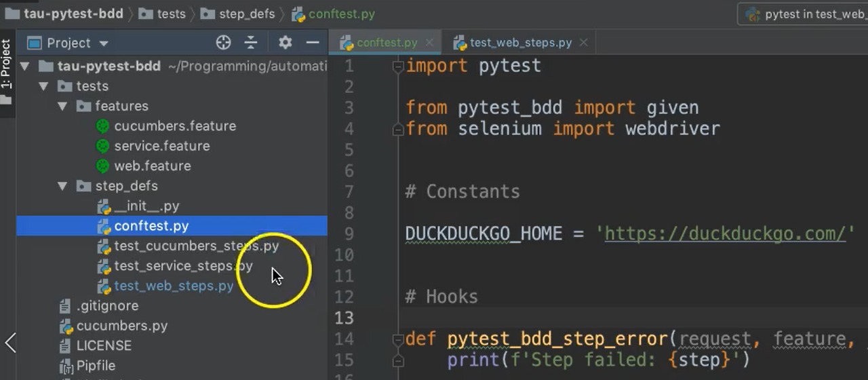Click the cucumbers.feature file icon
The height and width of the screenshot is (380, 868).
102,126
